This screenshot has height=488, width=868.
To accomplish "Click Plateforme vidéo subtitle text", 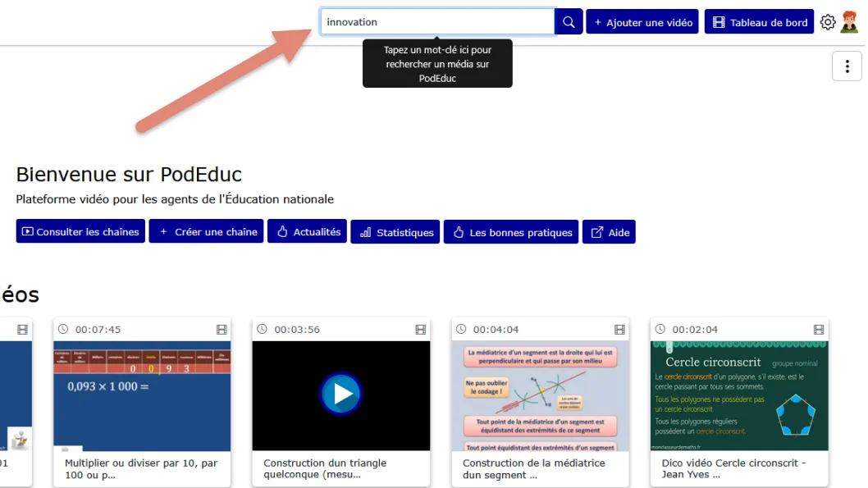I will point(175,199).
